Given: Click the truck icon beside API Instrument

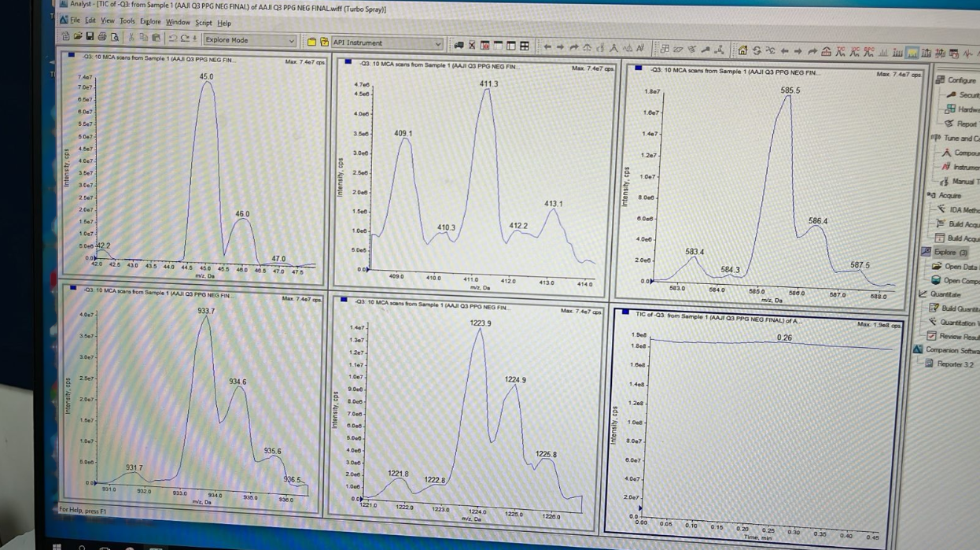Looking at the screenshot, I should coord(458,44).
